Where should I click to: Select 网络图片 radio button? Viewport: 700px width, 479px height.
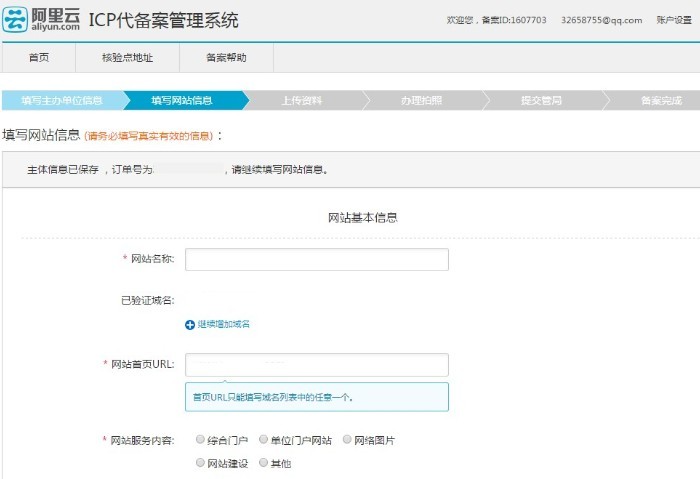[x=347, y=440]
